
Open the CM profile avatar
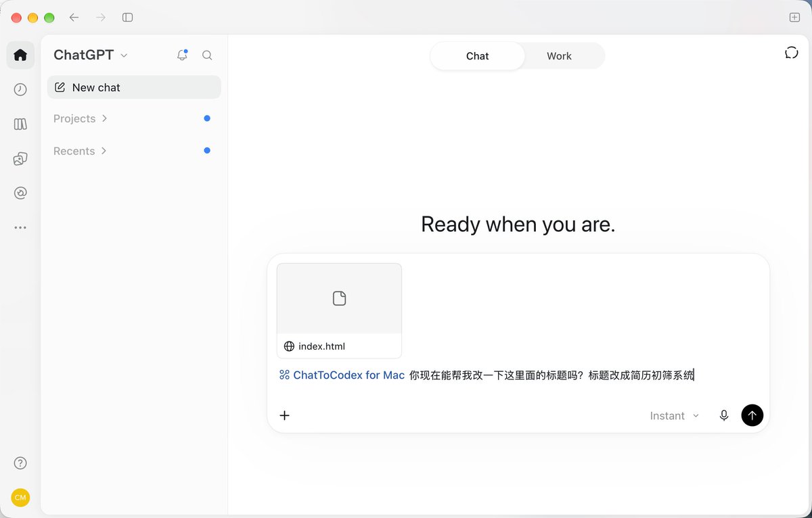pyautogui.click(x=20, y=498)
